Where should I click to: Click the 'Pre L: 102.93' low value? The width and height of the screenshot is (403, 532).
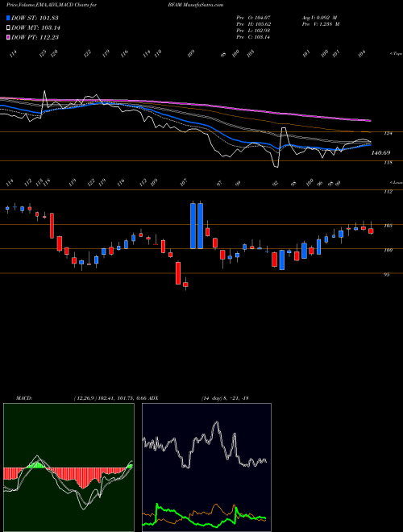[253, 31]
